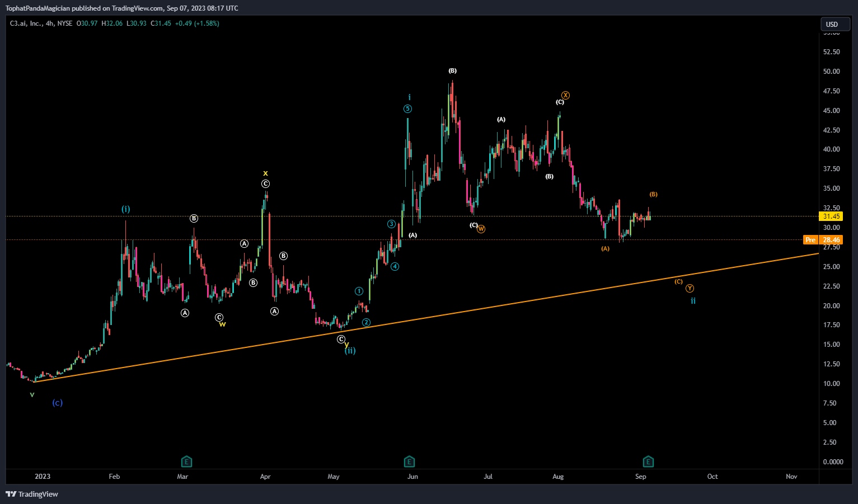Select the yellow w wave label
Viewport: 858px width, 504px height.
click(223, 324)
